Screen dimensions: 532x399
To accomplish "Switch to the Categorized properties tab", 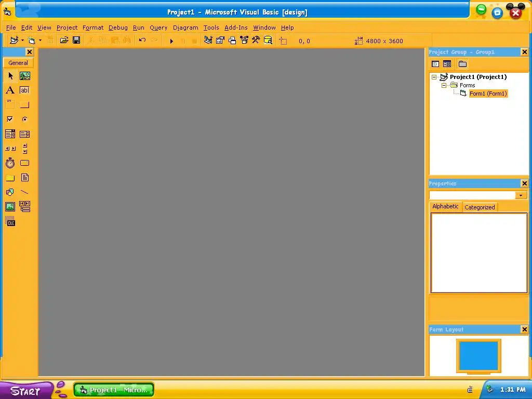I will coord(480,207).
